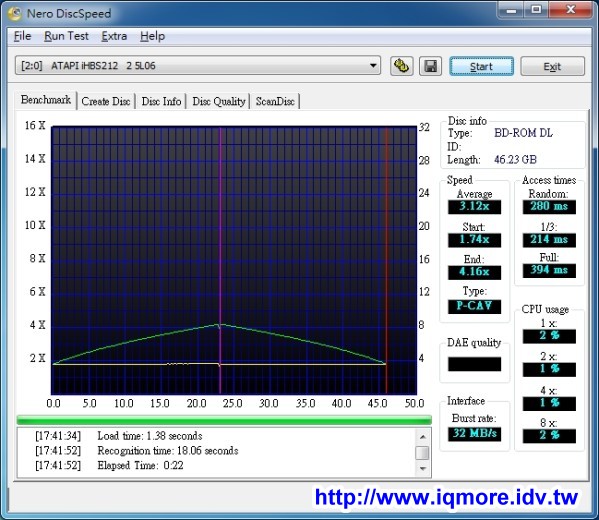Screen dimensions: 599x520
Task: Click the Nero DiscSpeed title bar icon
Action: [16, 13]
